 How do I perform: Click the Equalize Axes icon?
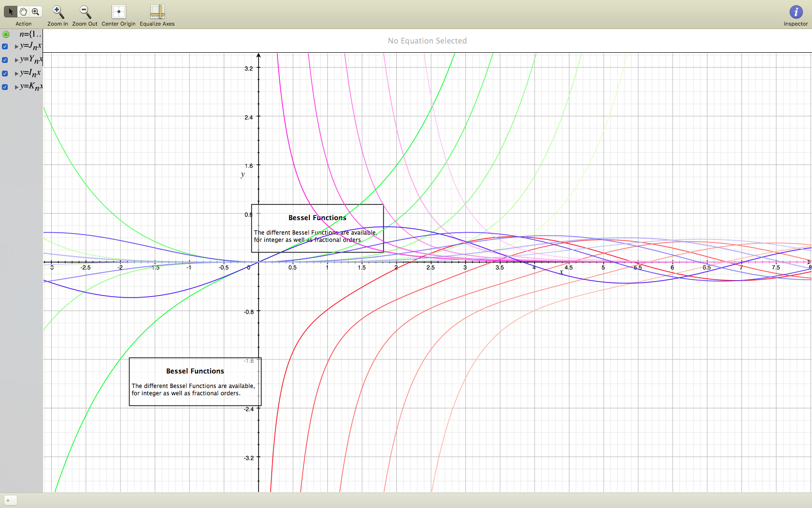point(157,12)
